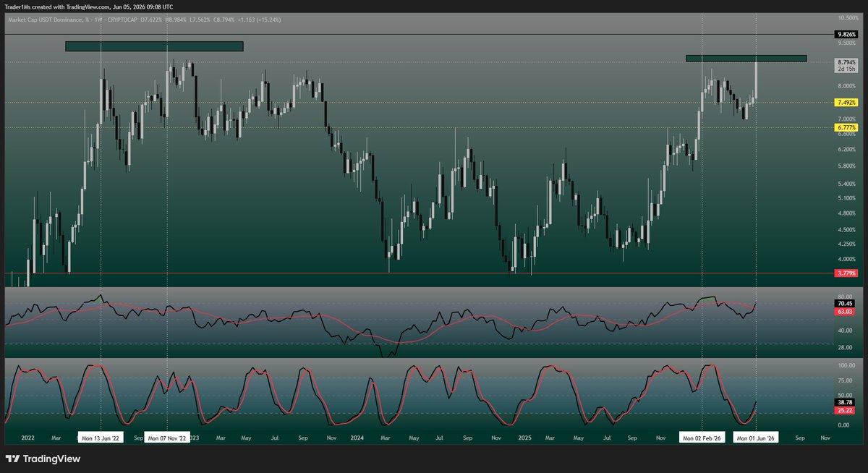Click the RSI value label 70.45

pos(846,304)
